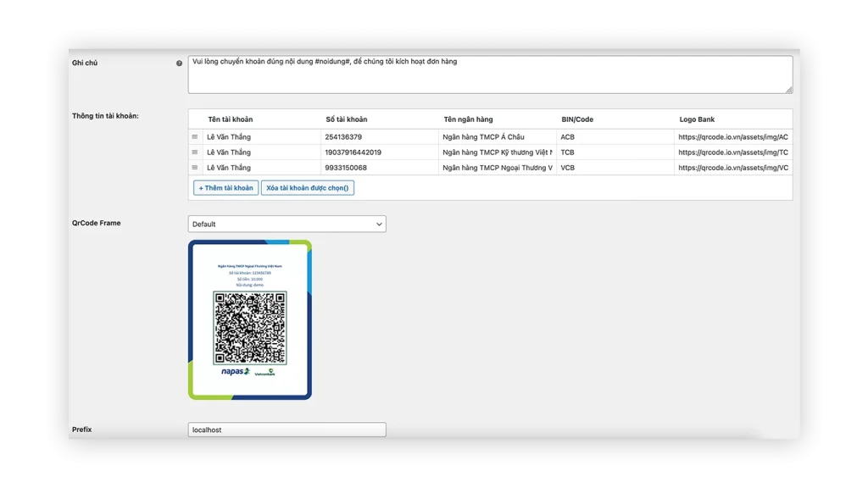Click account number 254136379 cell
The image size is (868, 488).
(379, 137)
